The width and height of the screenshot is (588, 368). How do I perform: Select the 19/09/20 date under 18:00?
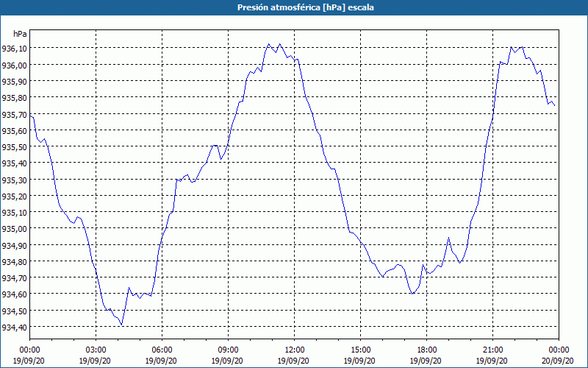coord(426,361)
